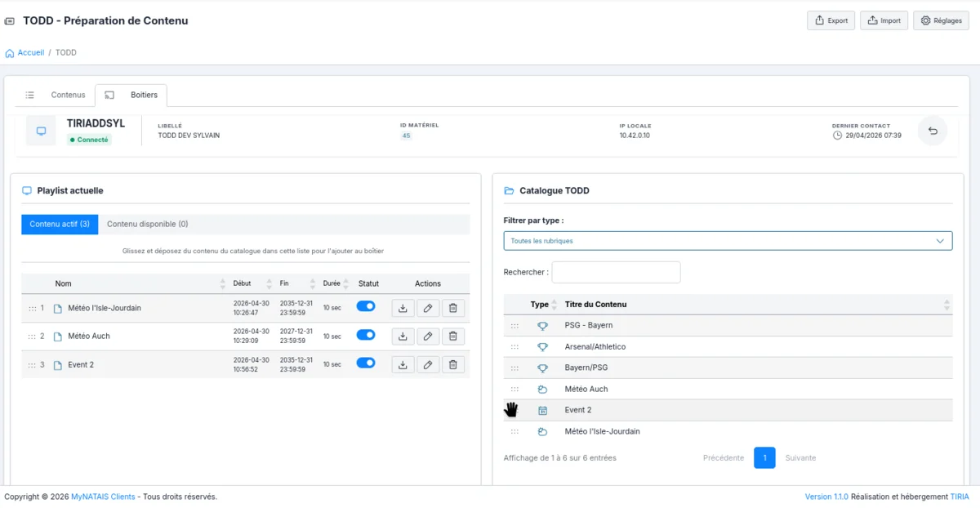Download the Météo l'Isle-Jourdain playlist item
Screen dimensions: 980x508
point(403,308)
